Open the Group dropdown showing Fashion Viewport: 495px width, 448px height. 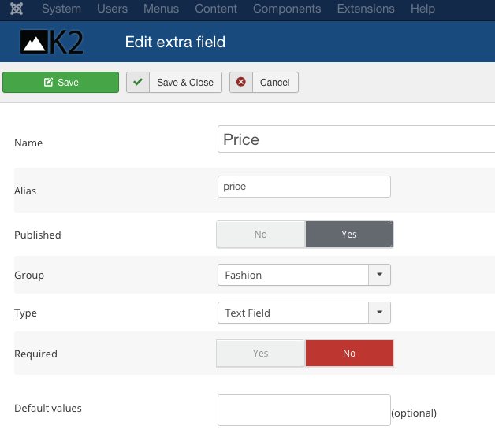pos(303,275)
